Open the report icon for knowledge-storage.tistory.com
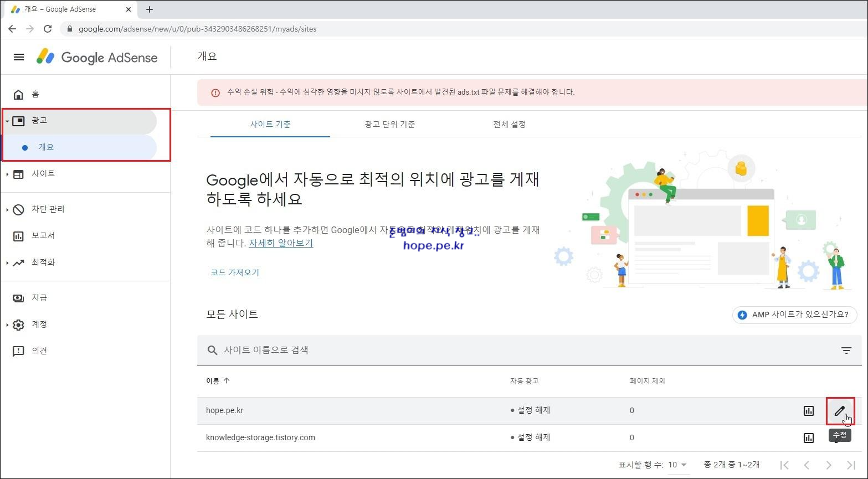The height and width of the screenshot is (479, 868). 809,437
